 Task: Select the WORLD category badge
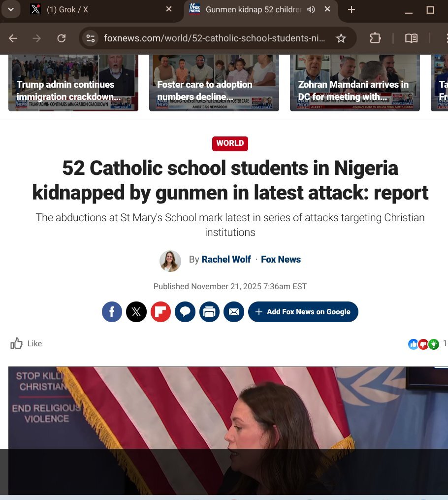[230, 143]
